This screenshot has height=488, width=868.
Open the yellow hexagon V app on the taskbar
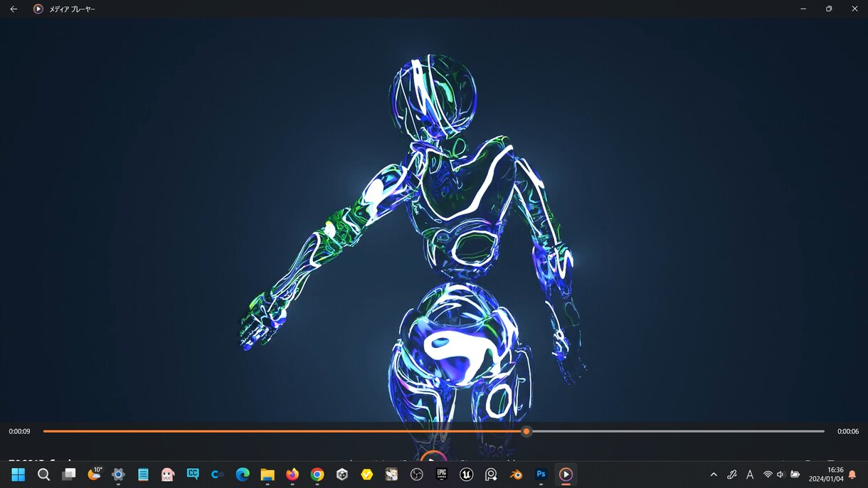tap(367, 474)
